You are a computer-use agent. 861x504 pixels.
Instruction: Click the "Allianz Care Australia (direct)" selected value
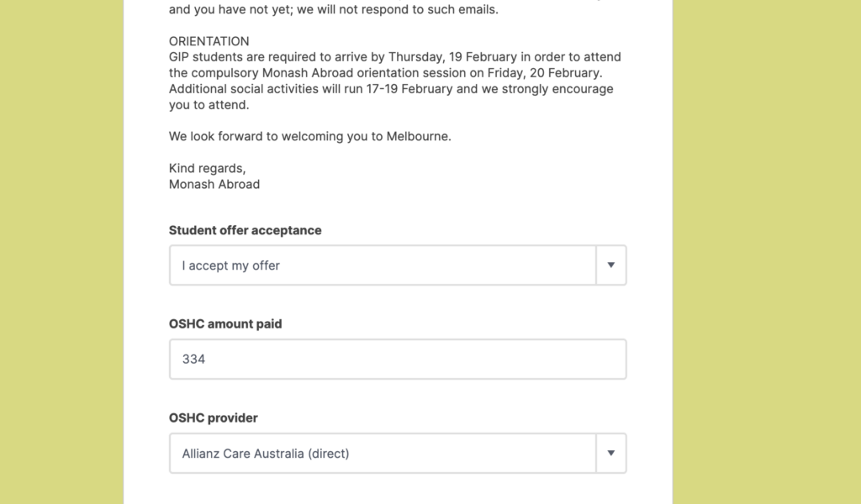click(x=266, y=454)
